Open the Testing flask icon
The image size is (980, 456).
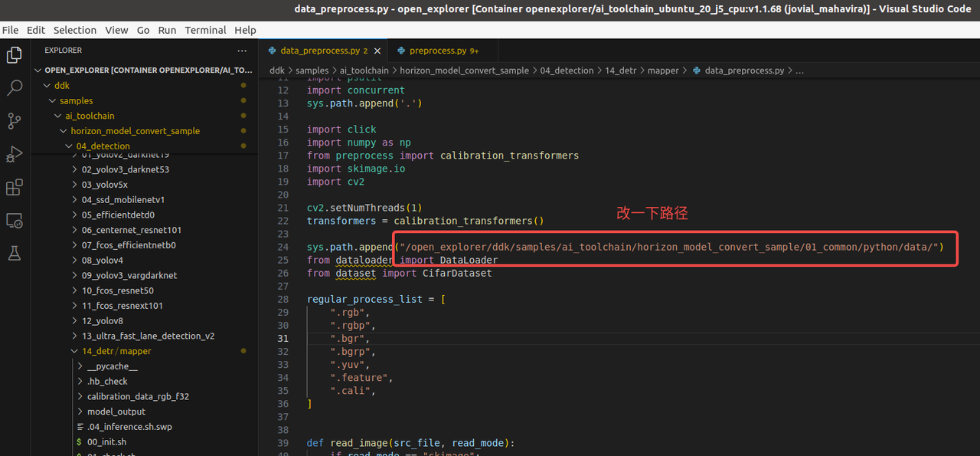click(x=14, y=252)
